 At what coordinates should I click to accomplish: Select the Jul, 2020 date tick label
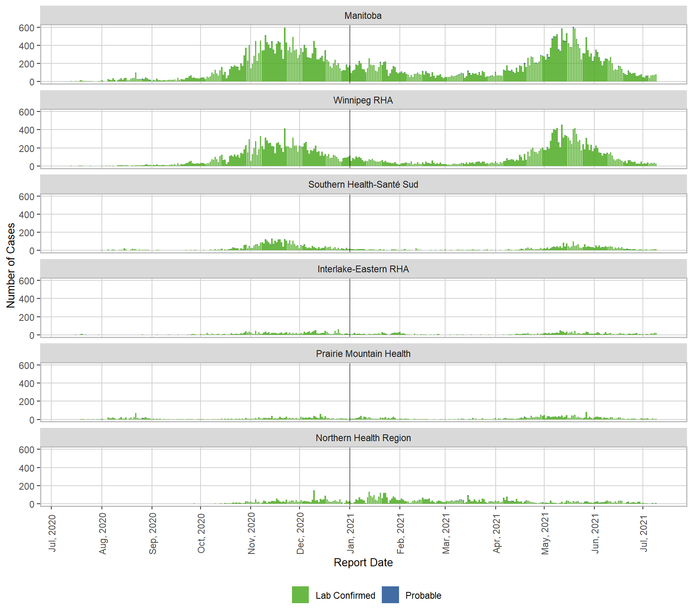[52, 533]
